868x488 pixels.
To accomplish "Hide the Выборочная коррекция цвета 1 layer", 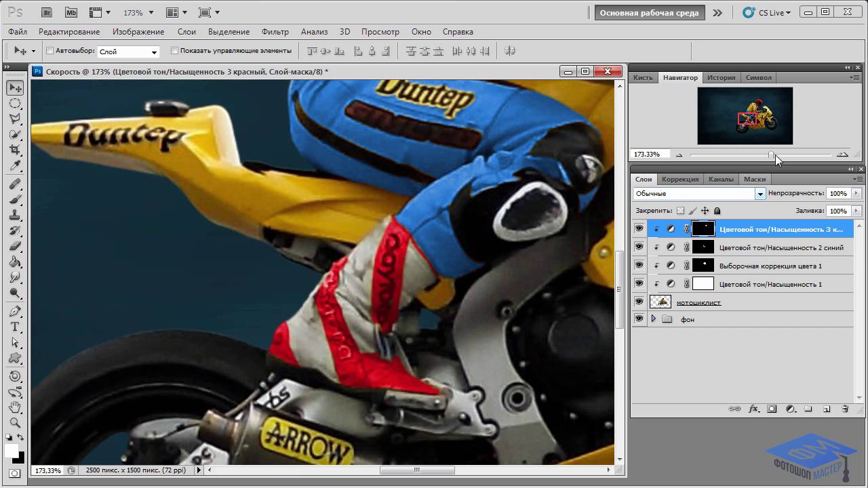I will [x=639, y=266].
